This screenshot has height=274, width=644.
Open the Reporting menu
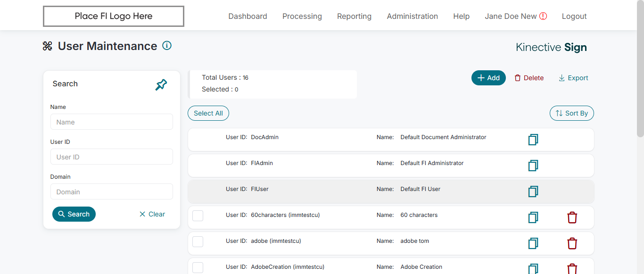[354, 16]
